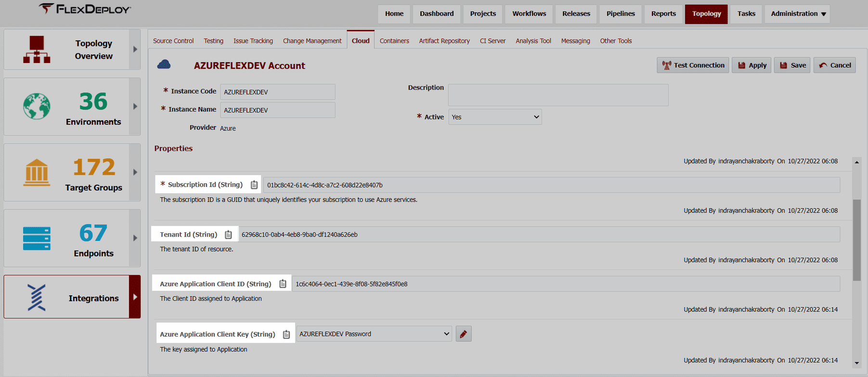Click the Description text field

558,95
